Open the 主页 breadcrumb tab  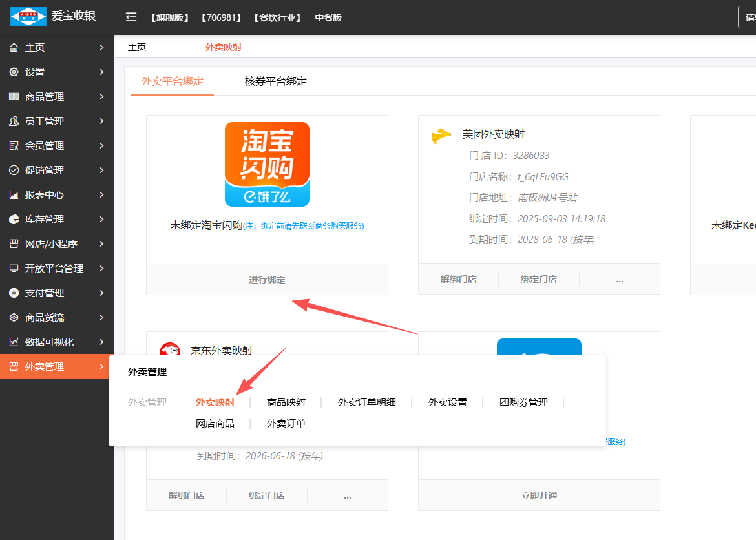tap(137, 47)
